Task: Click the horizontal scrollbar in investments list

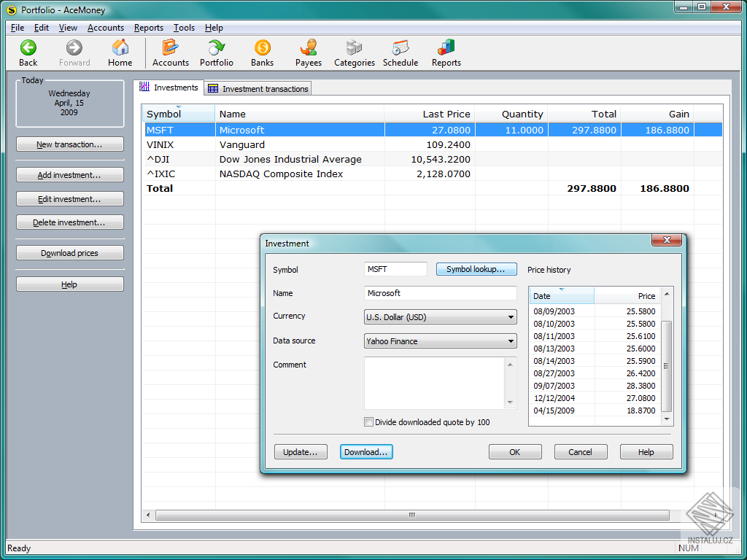Action: pos(412,515)
